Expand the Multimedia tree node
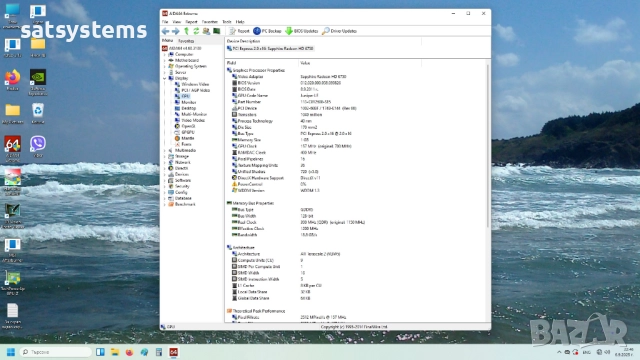This screenshot has height=360, width=640. pyautogui.click(x=165, y=150)
